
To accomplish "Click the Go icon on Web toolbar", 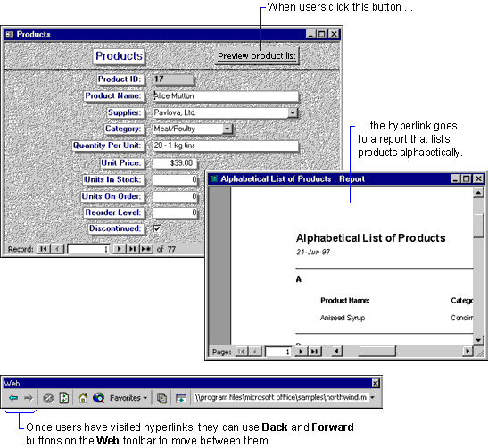I will (x=161, y=398).
